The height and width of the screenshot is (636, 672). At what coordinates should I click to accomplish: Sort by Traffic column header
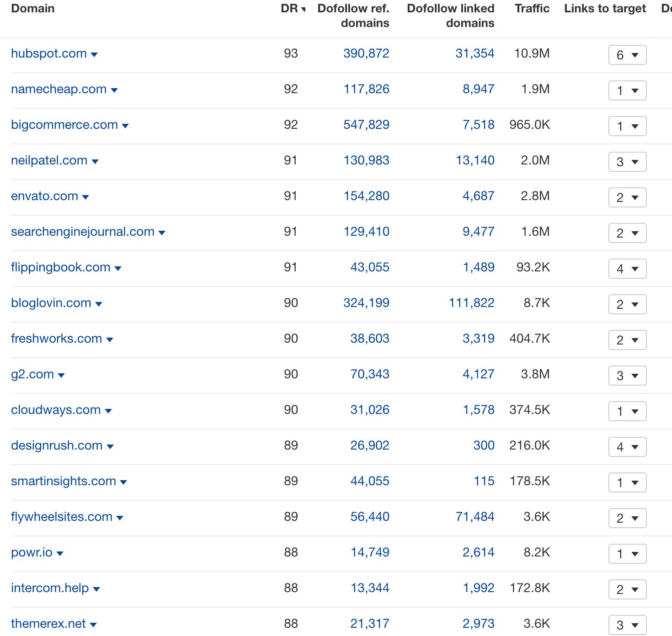tap(532, 9)
